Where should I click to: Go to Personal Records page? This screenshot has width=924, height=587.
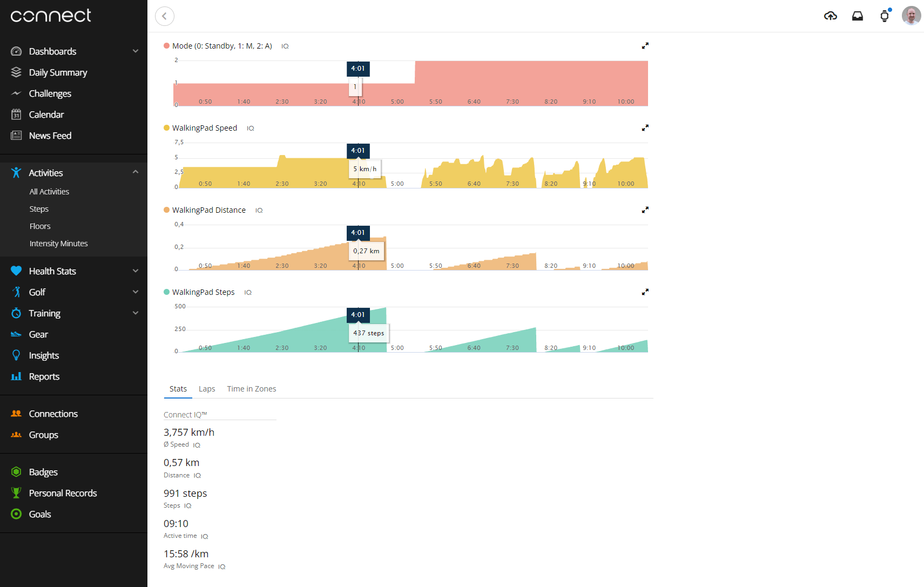point(63,493)
